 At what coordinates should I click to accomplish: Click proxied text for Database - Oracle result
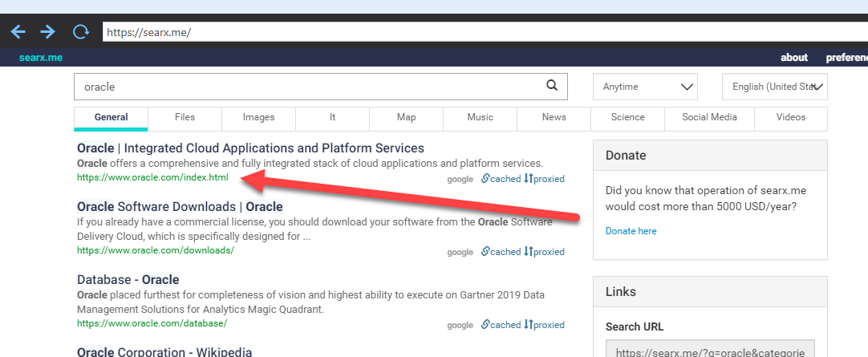pyautogui.click(x=549, y=325)
